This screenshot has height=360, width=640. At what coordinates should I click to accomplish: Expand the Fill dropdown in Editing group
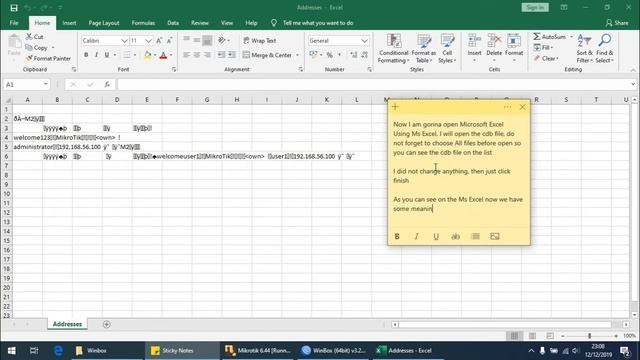tap(552, 48)
